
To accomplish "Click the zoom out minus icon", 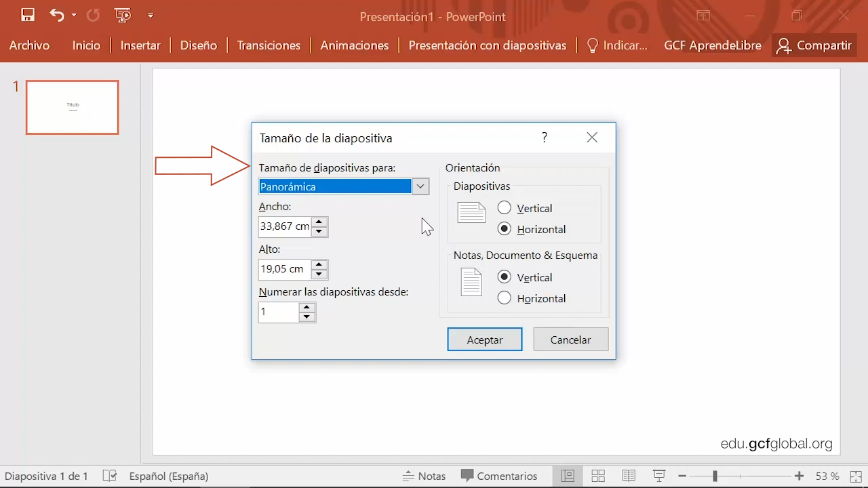I will point(682,476).
